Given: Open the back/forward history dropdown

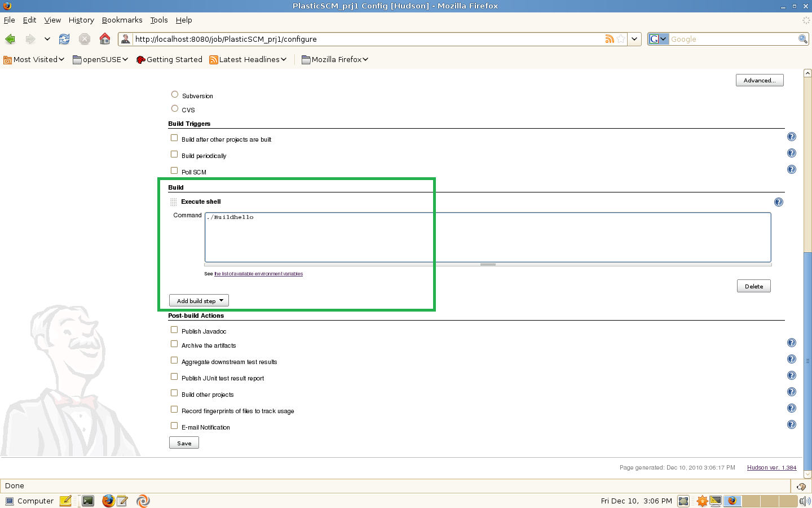Looking at the screenshot, I should pyautogui.click(x=47, y=39).
